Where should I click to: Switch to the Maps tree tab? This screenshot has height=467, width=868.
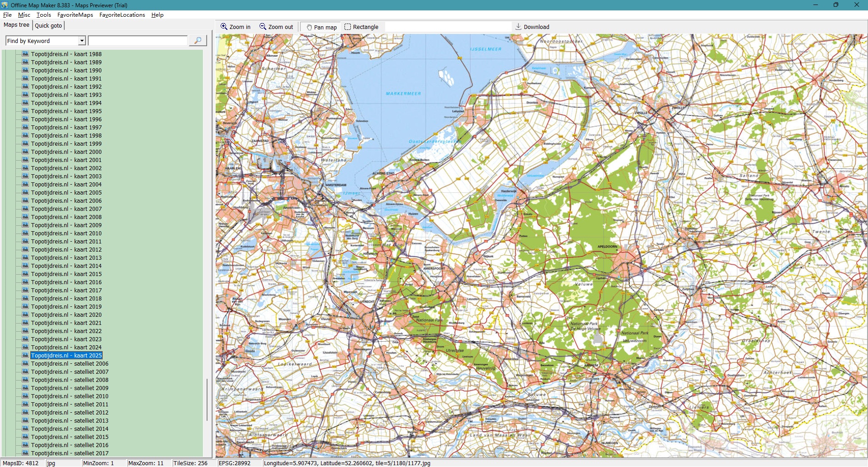16,25
